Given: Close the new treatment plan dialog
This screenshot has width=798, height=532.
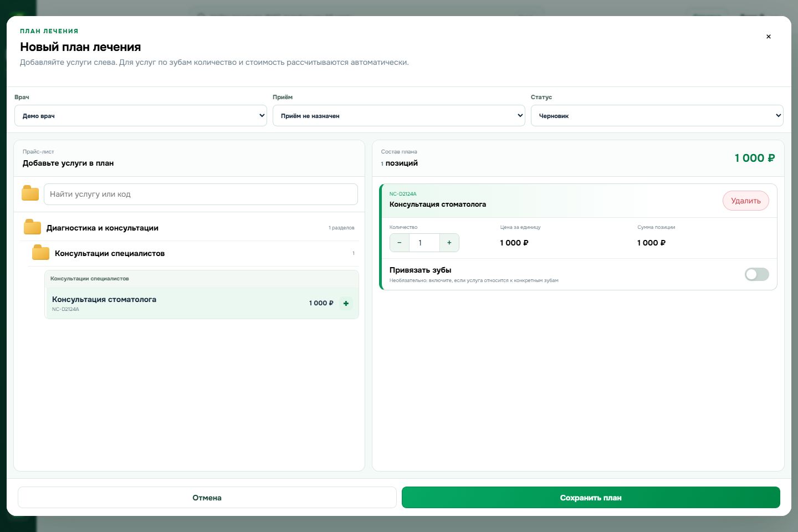Looking at the screenshot, I should pos(768,37).
